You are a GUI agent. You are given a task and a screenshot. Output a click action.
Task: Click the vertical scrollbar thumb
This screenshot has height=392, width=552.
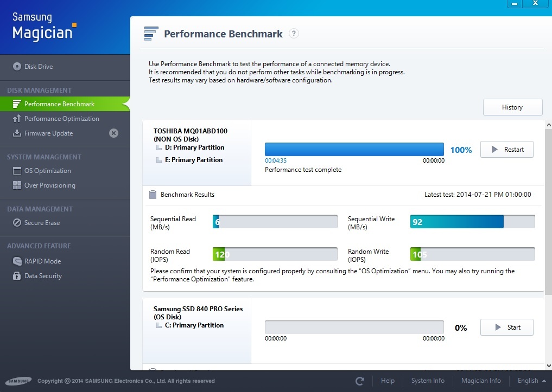(x=549, y=211)
